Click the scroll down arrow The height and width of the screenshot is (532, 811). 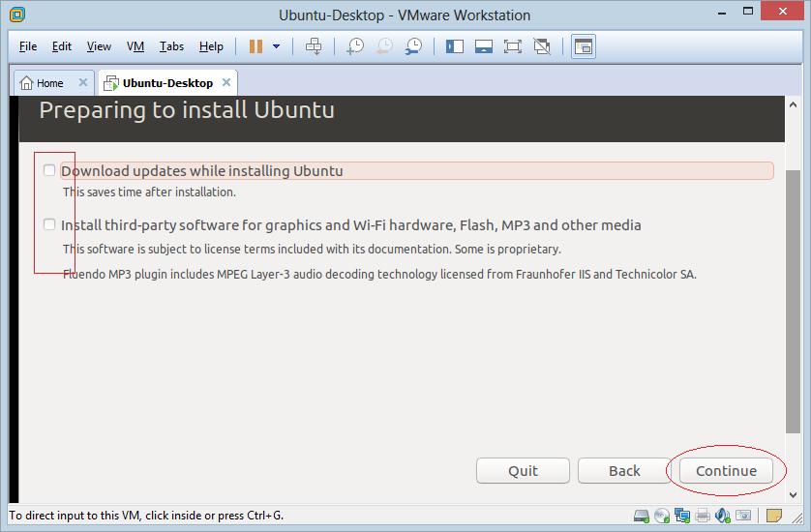pos(793,495)
